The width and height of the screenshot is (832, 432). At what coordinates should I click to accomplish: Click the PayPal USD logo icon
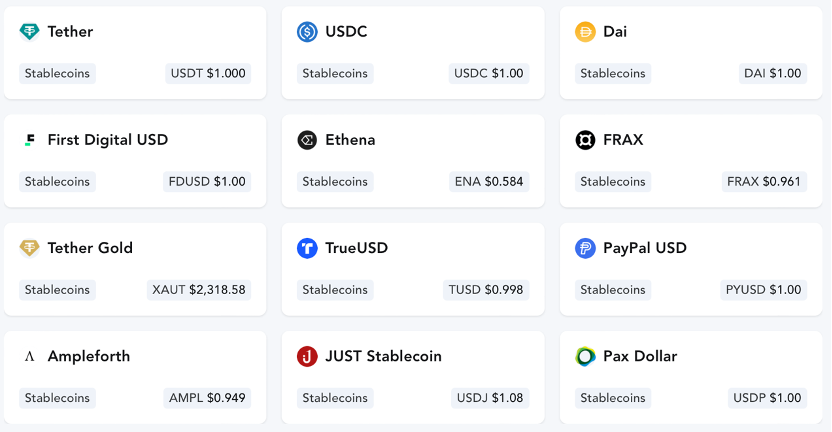click(x=585, y=248)
